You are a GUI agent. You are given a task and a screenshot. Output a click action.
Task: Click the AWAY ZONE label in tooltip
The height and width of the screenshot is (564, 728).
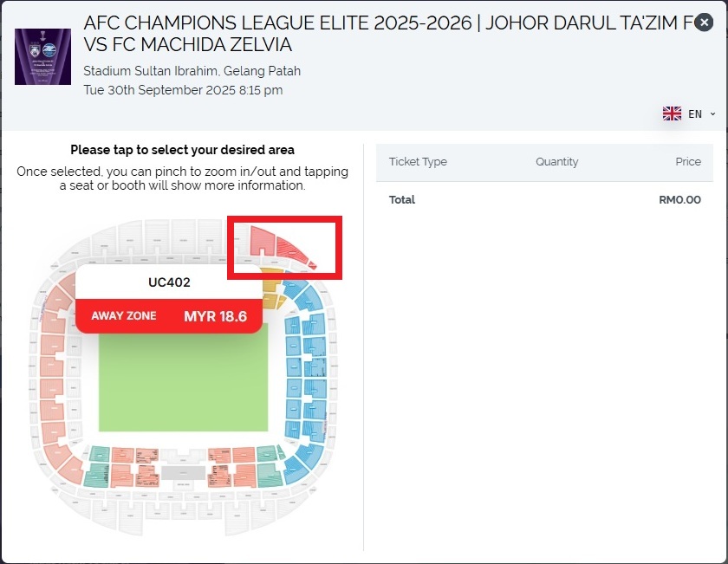coord(124,316)
